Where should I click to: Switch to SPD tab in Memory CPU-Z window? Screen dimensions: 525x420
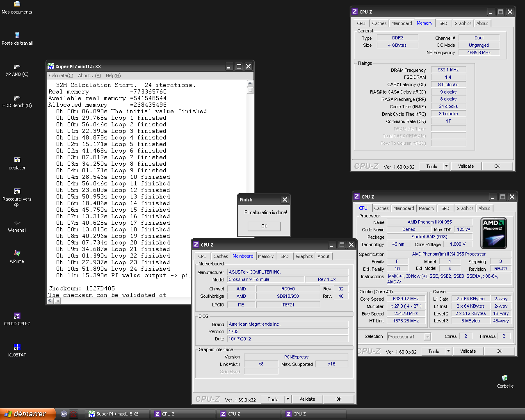click(443, 23)
